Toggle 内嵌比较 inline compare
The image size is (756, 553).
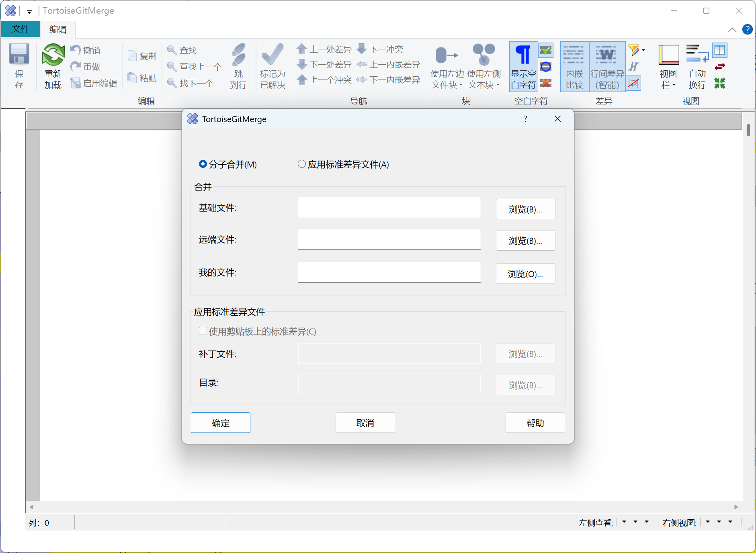click(x=574, y=67)
